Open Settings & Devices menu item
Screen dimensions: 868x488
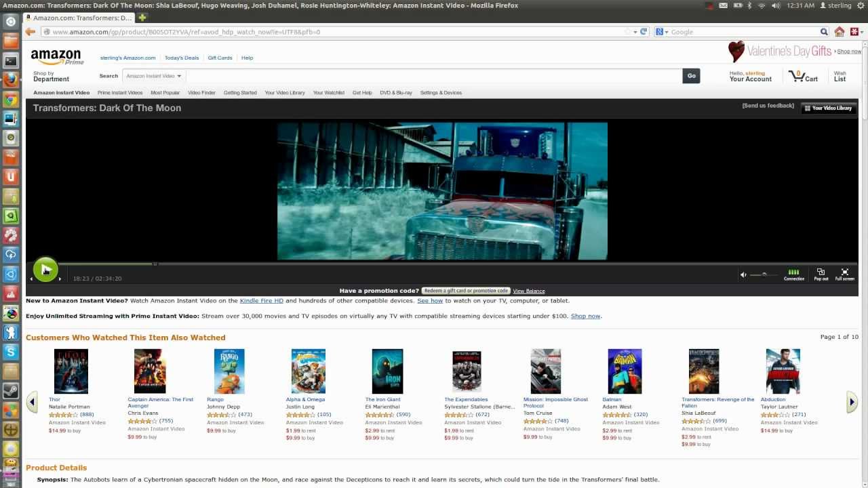tap(441, 93)
